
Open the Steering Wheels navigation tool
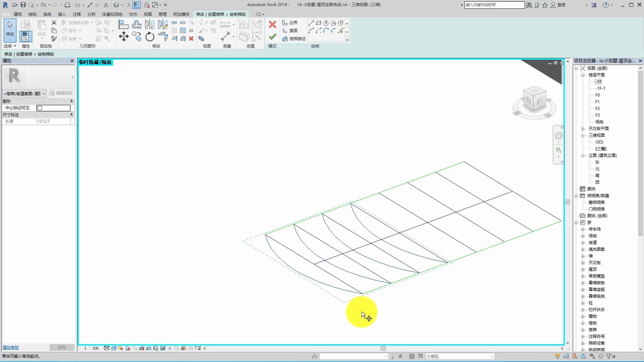coord(558,136)
